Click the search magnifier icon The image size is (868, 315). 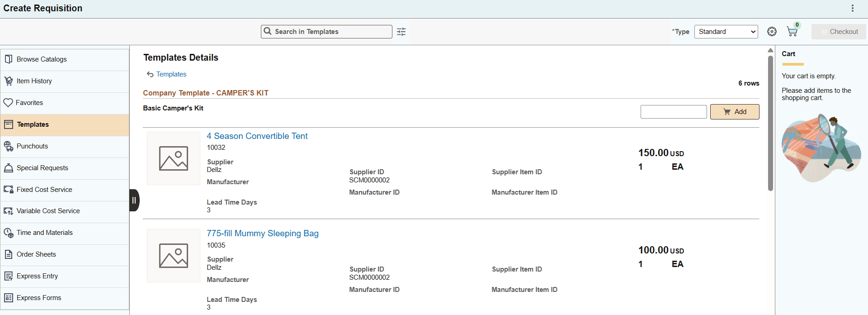pyautogui.click(x=268, y=31)
